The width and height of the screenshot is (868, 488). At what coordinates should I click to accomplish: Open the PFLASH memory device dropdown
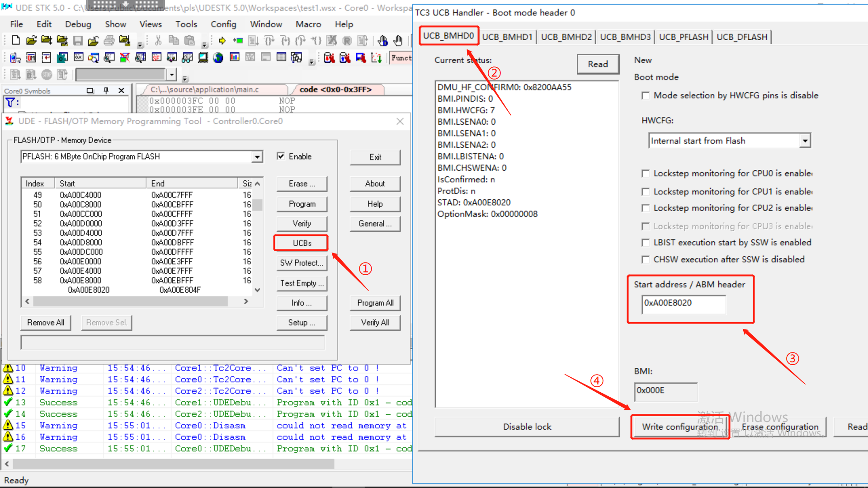pyautogui.click(x=257, y=157)
